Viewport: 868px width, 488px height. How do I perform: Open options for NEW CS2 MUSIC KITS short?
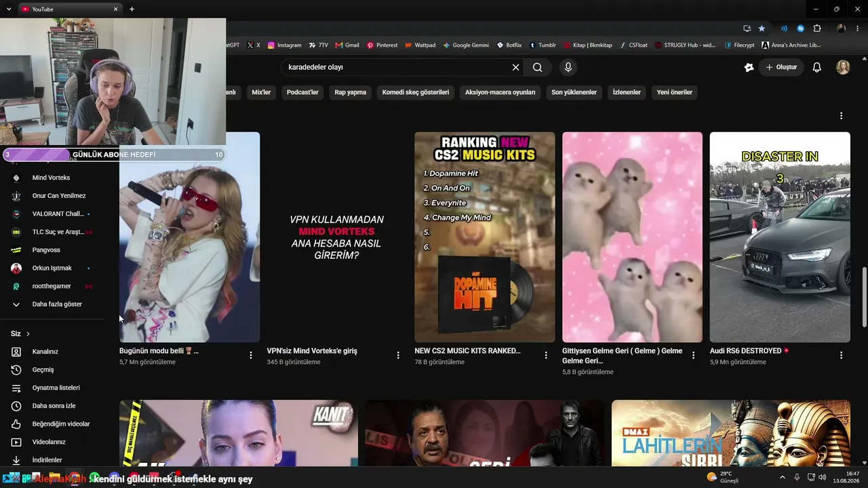[546, 355]
